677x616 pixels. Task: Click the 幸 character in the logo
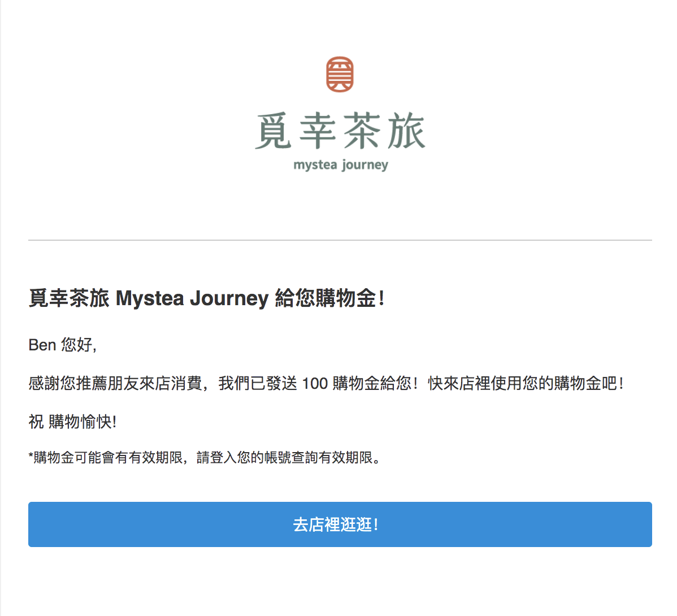click(318, 131)
